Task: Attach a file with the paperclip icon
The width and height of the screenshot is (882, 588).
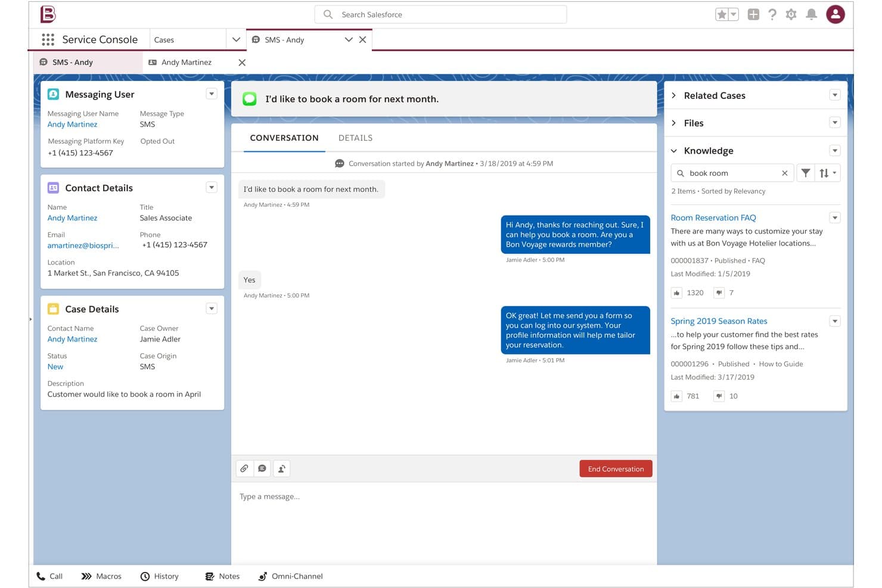Action: tap(244, 468)
